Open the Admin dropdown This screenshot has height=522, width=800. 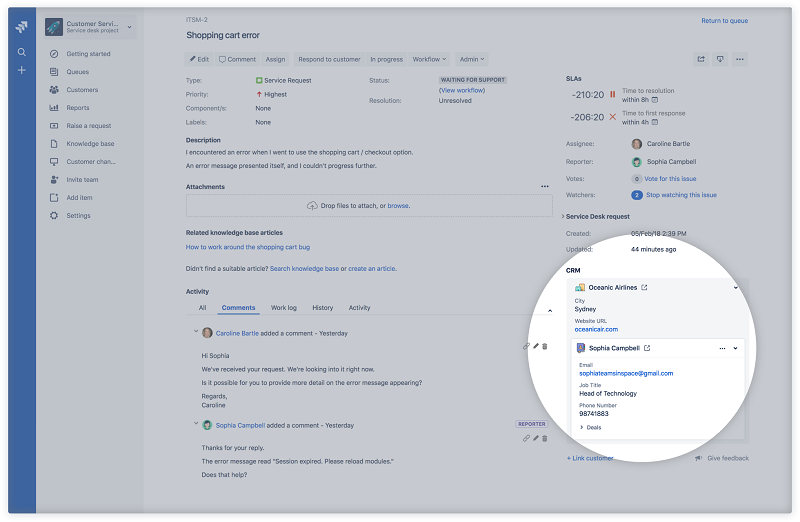470,59
